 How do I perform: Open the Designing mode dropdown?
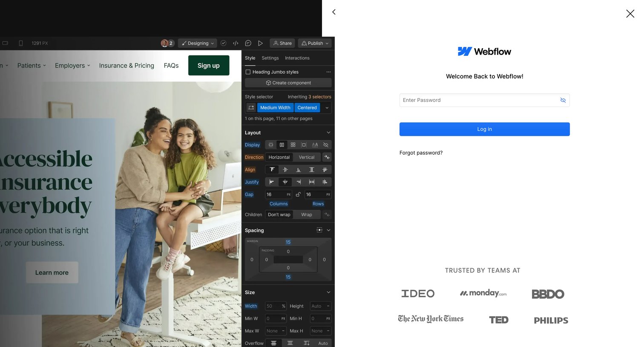198,43
